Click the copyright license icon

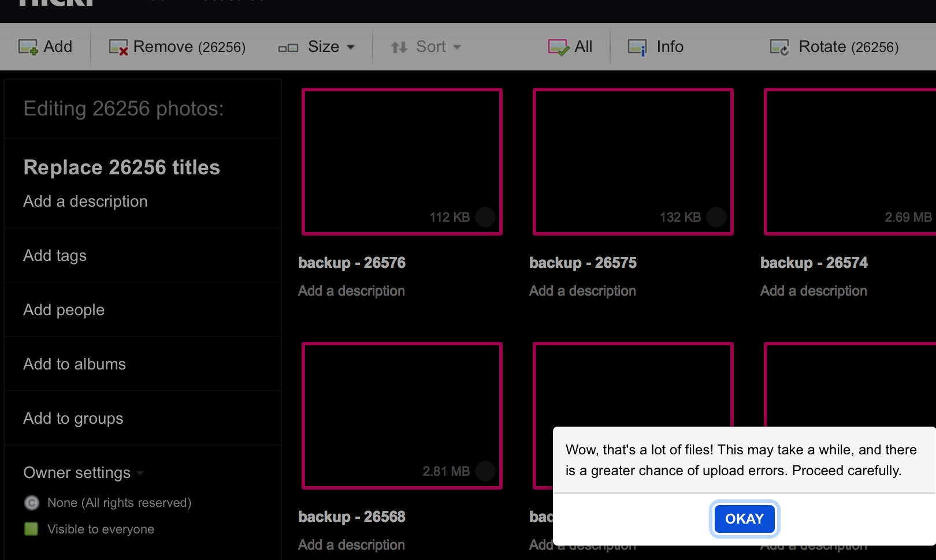click(31, 503)
